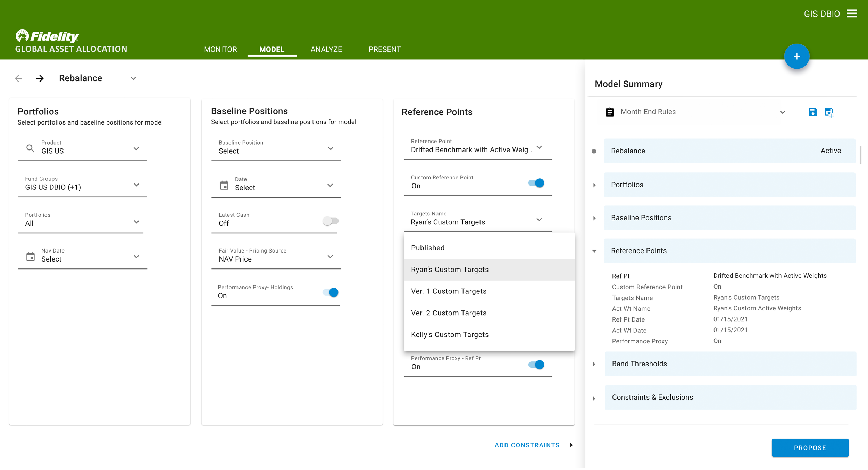Click the PROPOSE button
This screenshot has width=868, height=470.
[x=810, y=448]
